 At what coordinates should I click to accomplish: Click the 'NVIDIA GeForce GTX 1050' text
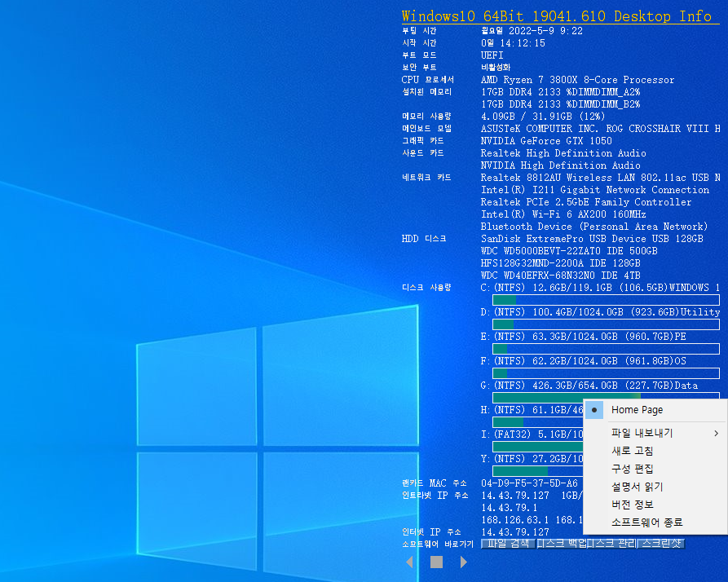tap(546, 141)
